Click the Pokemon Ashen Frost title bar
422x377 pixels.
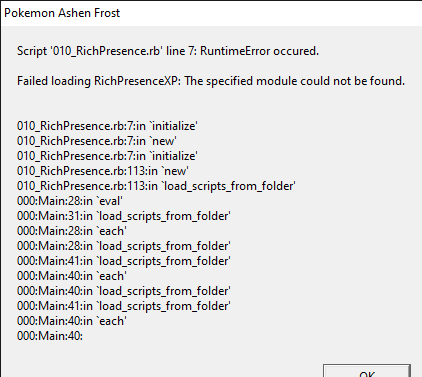pos(211,13)
